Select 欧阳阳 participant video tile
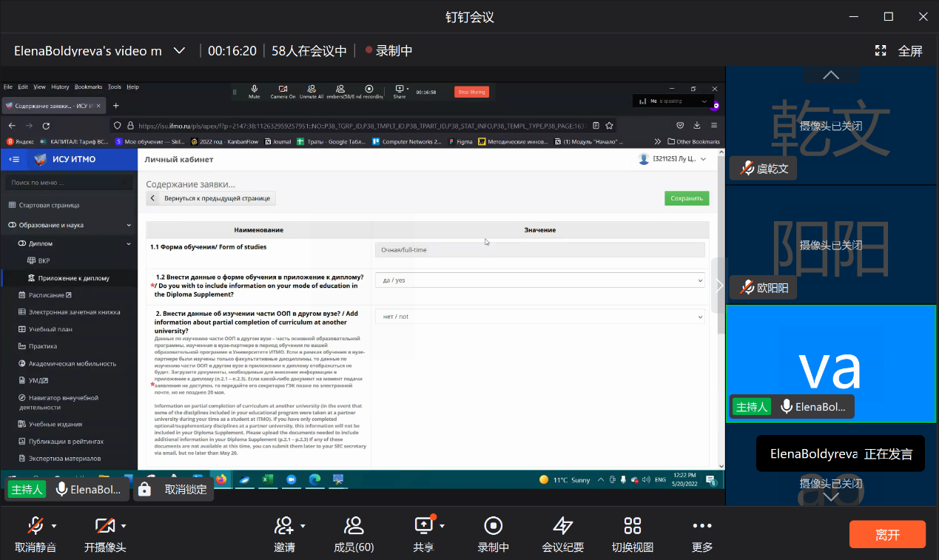Image resolution: width=939 pixels, height=560 pixels. pos(832,245)
